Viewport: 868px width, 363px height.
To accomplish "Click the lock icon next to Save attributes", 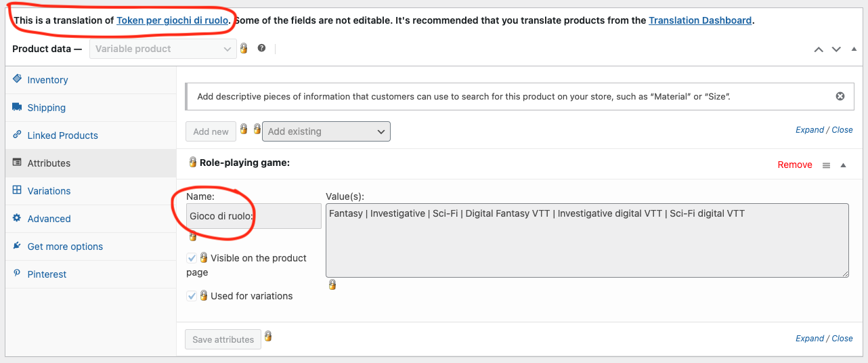I will [x=268, y=336].
